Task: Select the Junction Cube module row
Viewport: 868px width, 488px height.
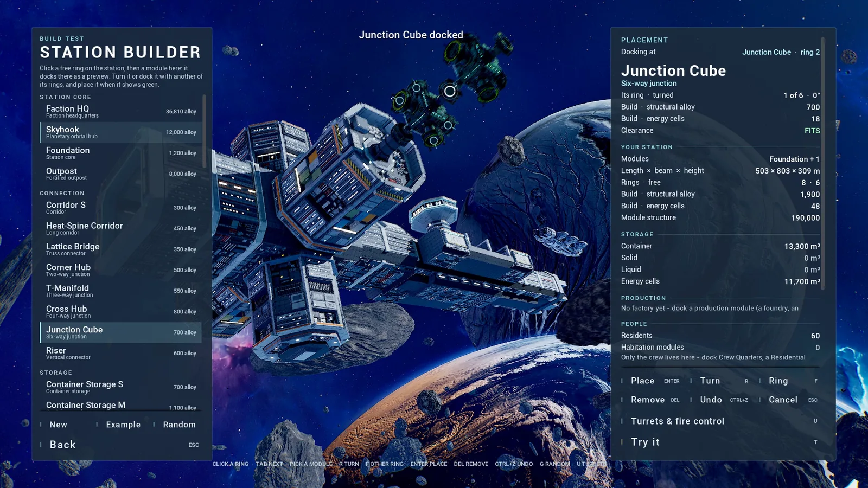Action: [x=120, y=332]
